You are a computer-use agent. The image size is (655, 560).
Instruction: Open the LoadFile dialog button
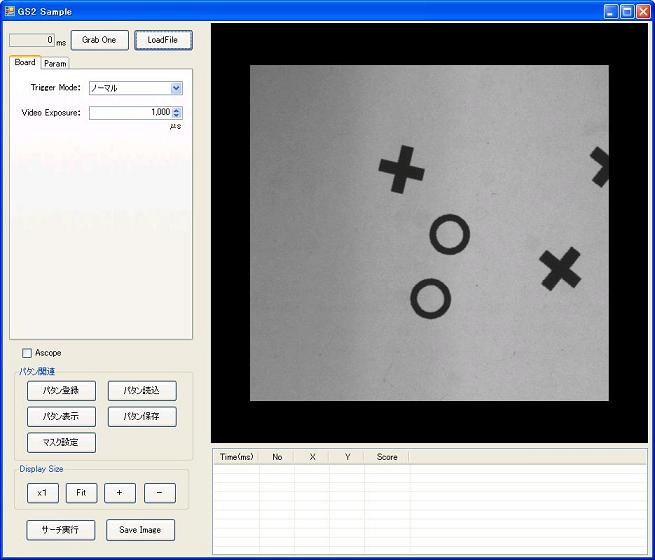click(x=163, y=40)
